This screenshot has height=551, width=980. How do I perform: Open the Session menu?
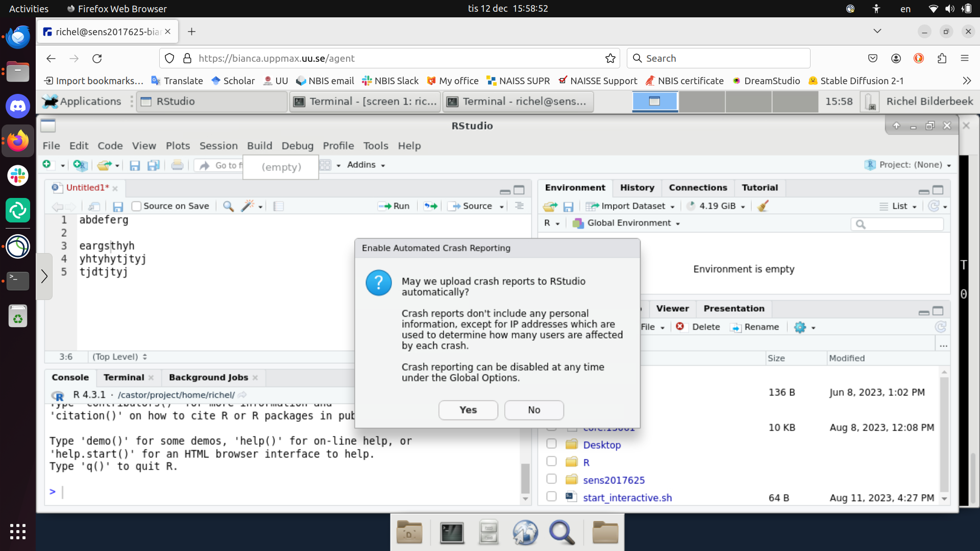click(x=218, y=145)
